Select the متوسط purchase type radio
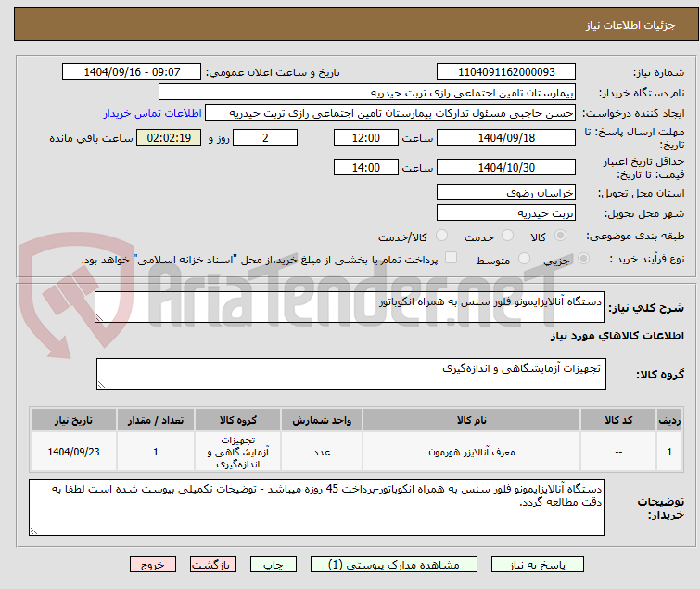This screenshot has width=700, height=589. pyautogui.click(x=524, y=259)
